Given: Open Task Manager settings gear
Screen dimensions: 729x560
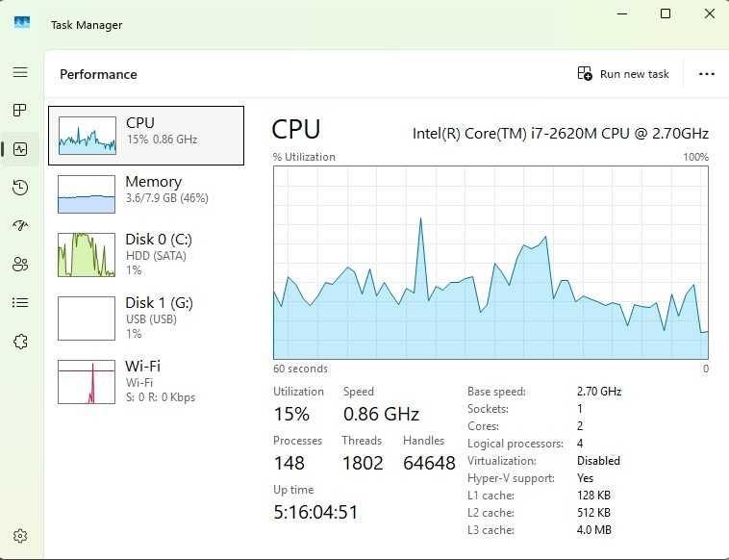Looking at the screenshot, I should coord(20,536).
